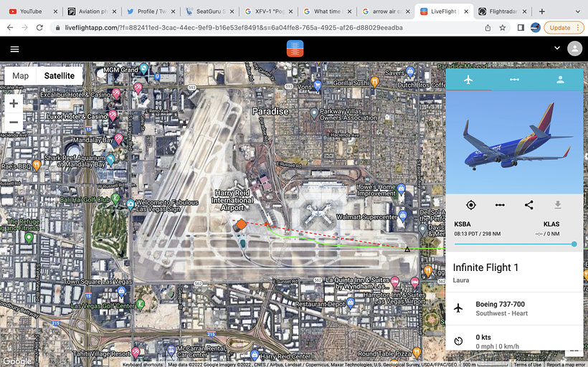Select the flight plan route tab
Viewport: 588px width, 367px height.
click(514, 80)
